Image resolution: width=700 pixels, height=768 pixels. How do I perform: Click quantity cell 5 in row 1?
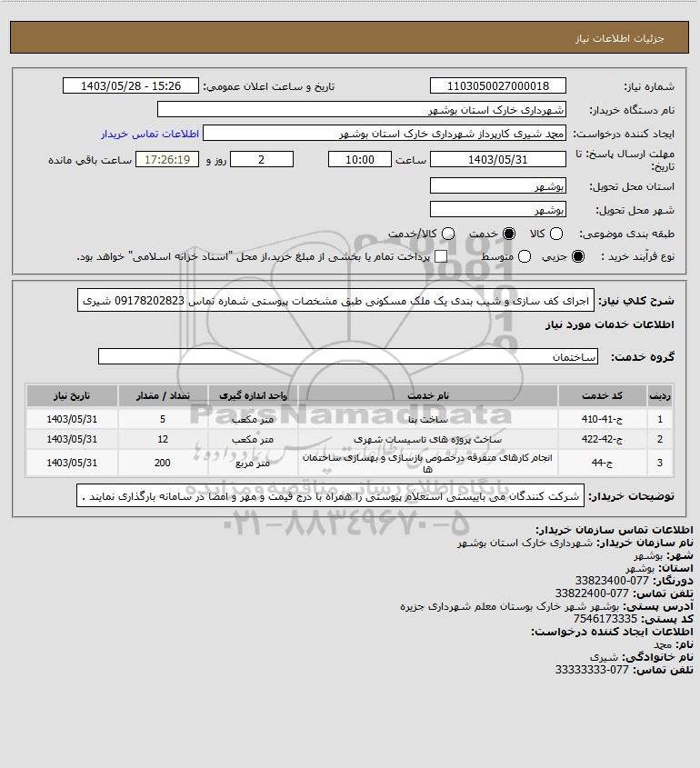pos(163,419)
